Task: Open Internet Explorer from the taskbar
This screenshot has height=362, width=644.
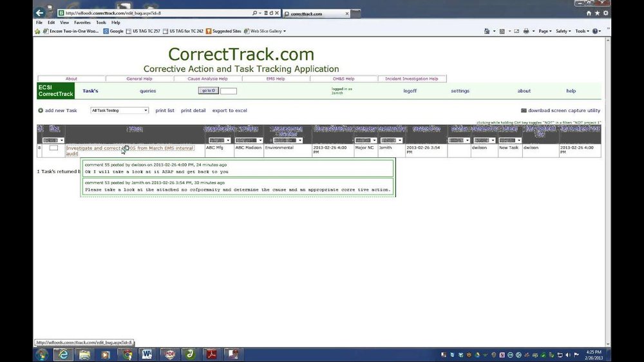Action: point(63,355)
